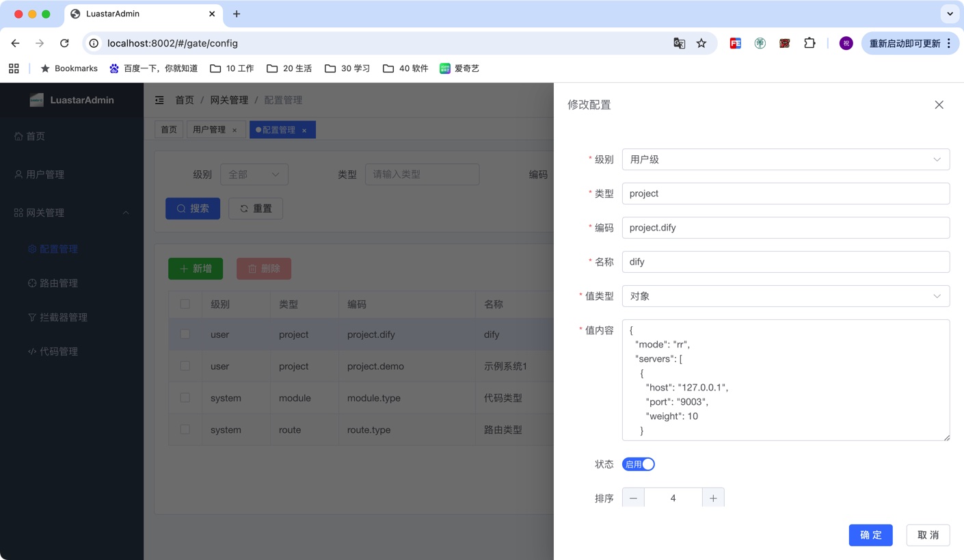Open the purple profile avatar
Screen dimensions: 964x560
click(x=846, y=43)
